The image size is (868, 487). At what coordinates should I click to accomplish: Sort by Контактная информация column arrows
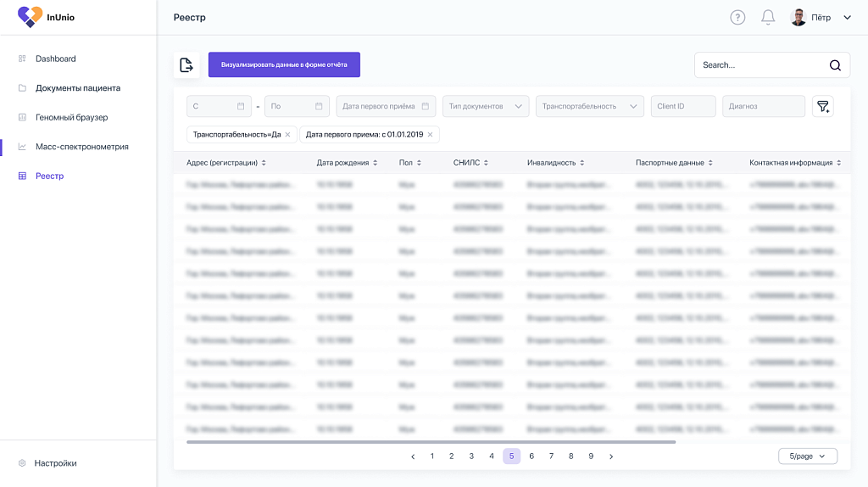pos(839,163)
